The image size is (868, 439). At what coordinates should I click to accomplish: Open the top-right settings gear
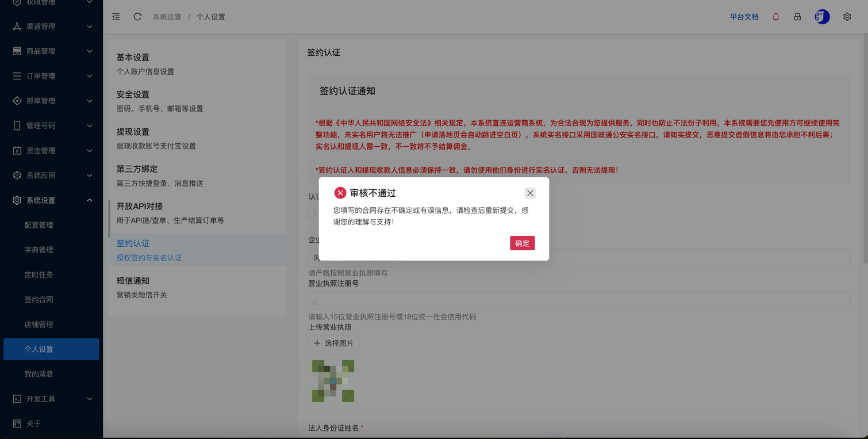[x=847, y=17]
